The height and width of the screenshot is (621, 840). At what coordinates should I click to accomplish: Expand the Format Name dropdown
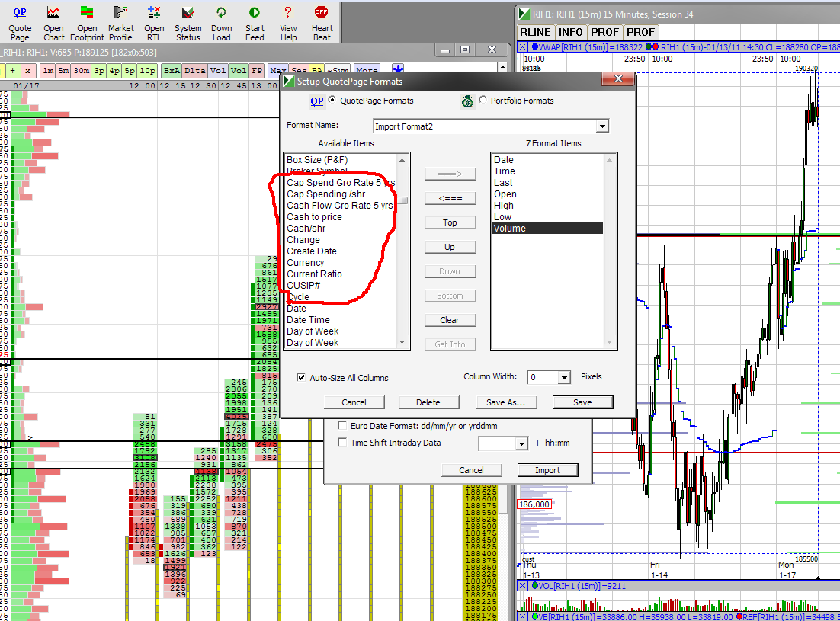point(602,126)
